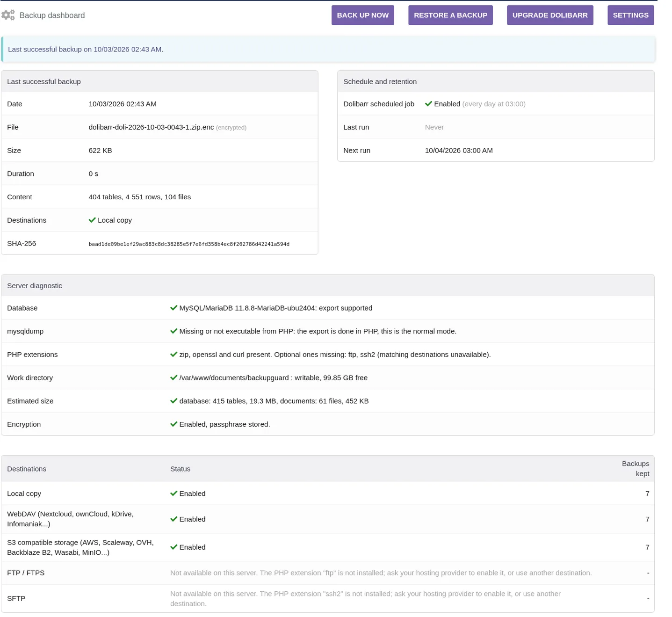Viewport: 672px width, 617px height.
Task: Click the Last successful backup notice banner
Action: click(328, 50)
